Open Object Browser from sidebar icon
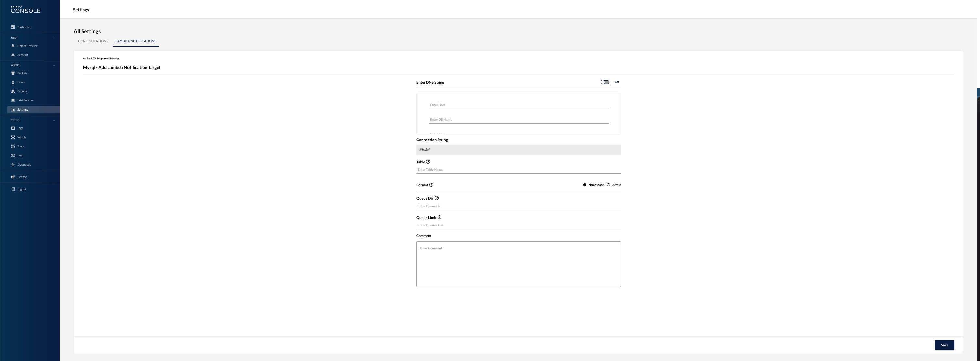The height and width of the screenshot is (361, 980). point(13,46)
